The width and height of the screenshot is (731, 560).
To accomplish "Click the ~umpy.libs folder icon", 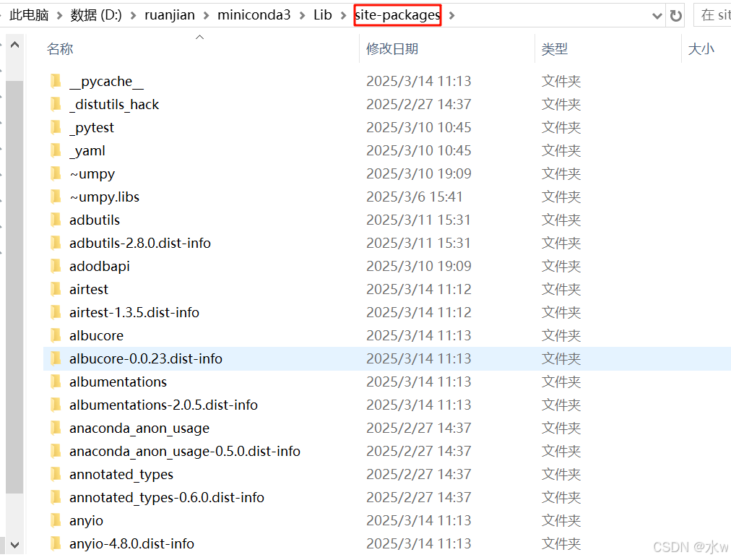I will [56, 197].
